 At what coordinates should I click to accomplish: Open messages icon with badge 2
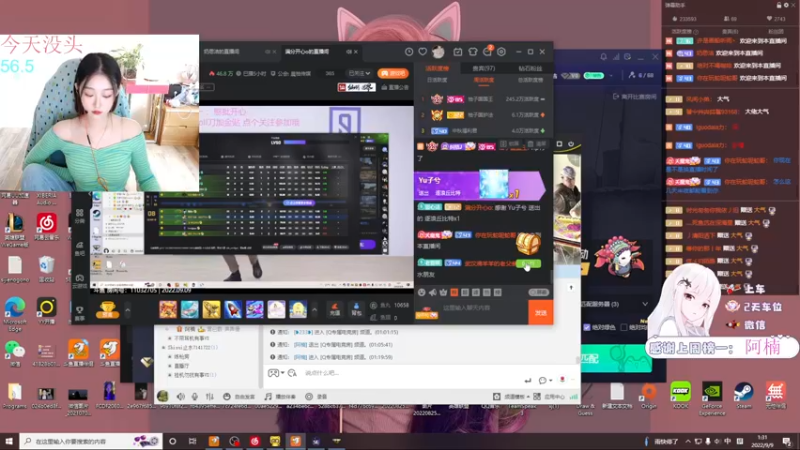487,51
